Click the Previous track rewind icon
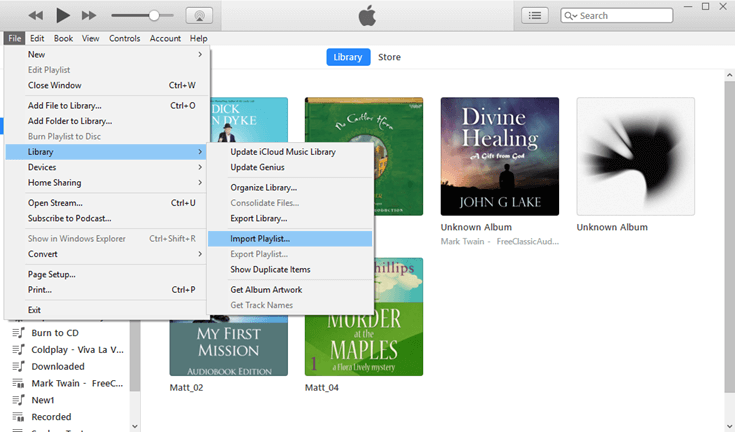The height and width of the screenshot is (432, 735). coord(36,16)
